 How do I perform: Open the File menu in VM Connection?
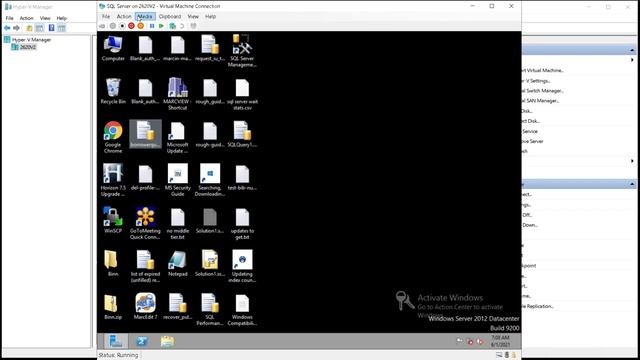106,16
